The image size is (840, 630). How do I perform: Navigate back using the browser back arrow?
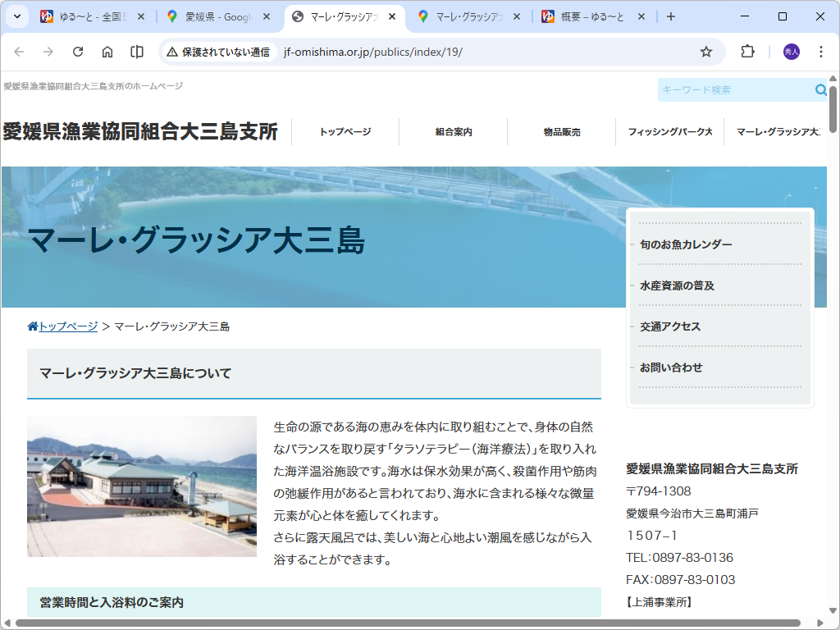click(19, 51)
